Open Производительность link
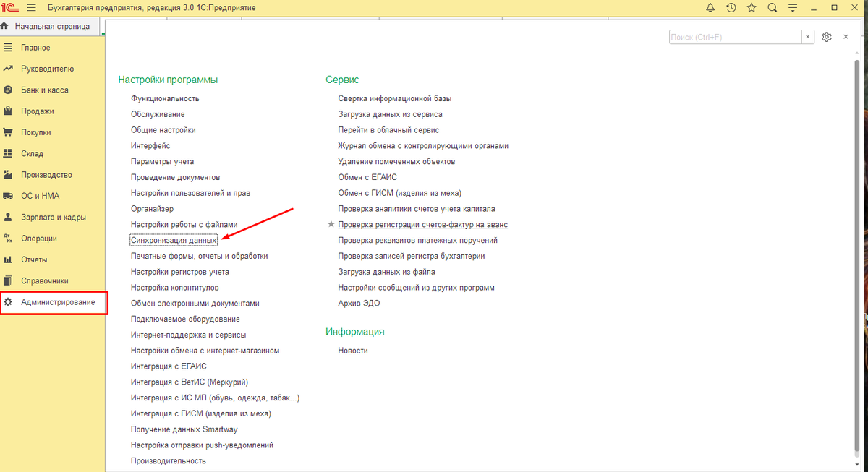Viewport: 868px width, 472px height. (x=169, y=461)
